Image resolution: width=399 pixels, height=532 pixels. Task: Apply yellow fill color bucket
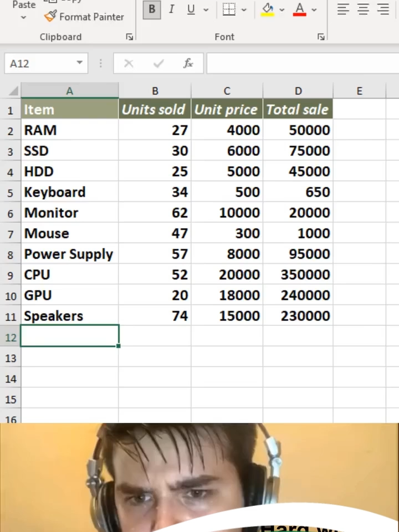268,9
